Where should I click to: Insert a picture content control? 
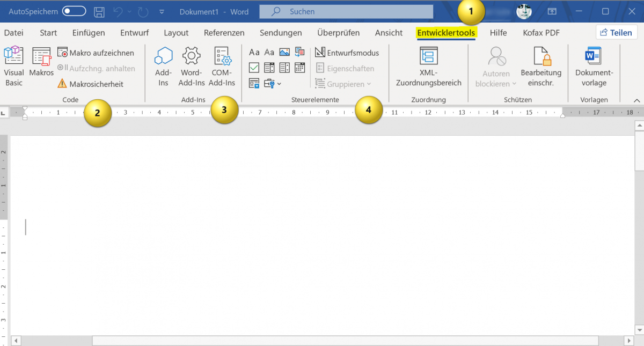pos(284,52)
